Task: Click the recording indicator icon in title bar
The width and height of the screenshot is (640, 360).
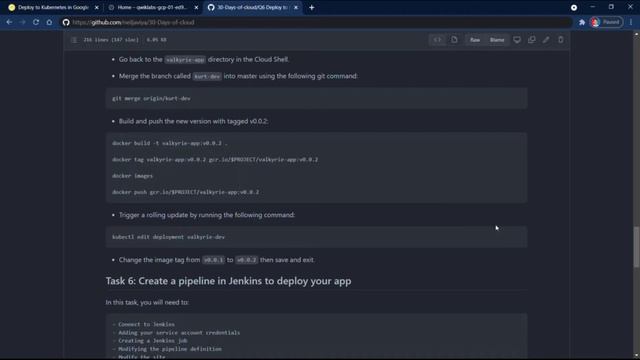Action: point(574,7)
